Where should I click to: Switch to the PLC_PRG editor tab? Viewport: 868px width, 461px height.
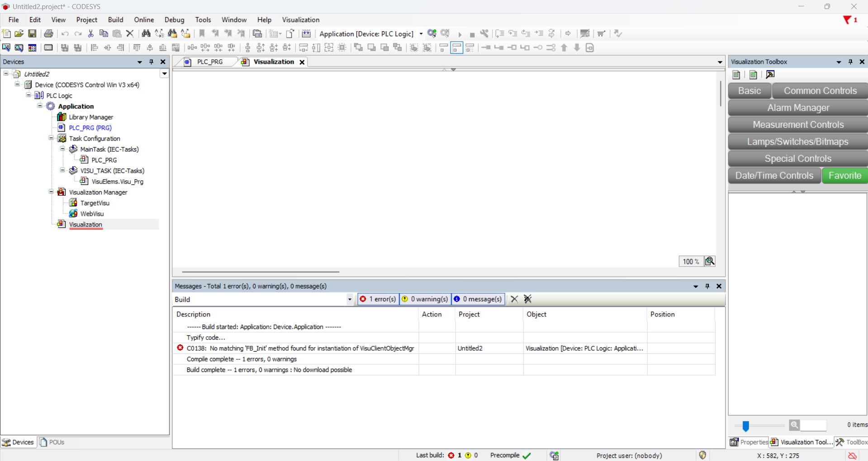(209, 62)
